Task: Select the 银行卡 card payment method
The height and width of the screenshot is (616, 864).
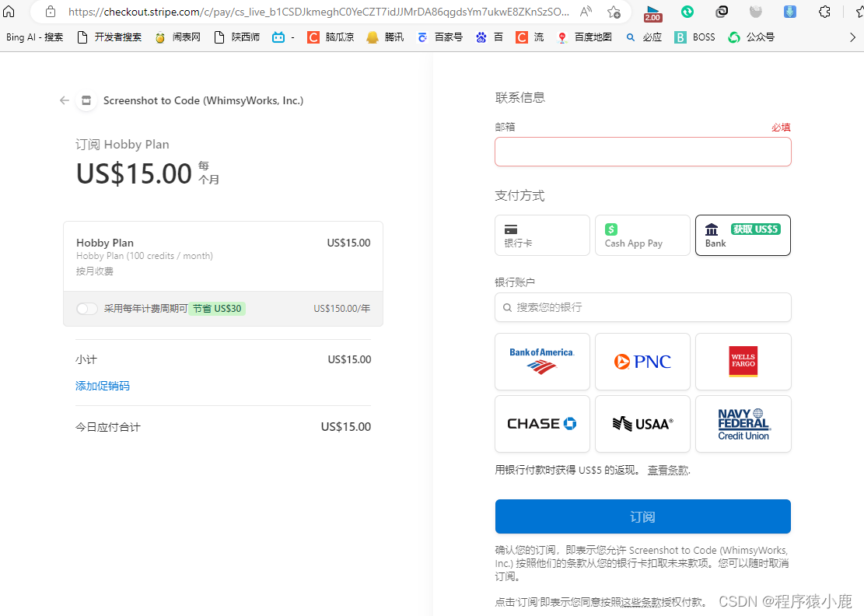Action: 542,235
